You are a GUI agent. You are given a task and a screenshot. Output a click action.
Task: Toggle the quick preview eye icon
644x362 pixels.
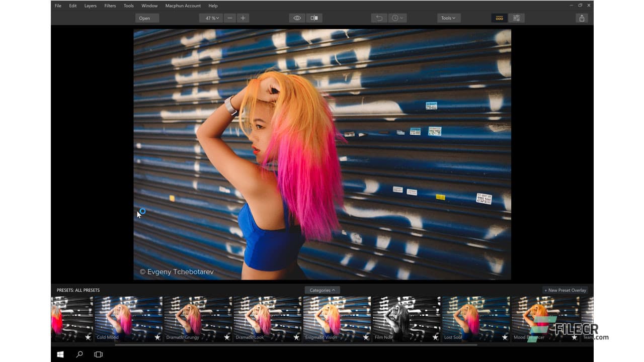[x=297, y=18]
